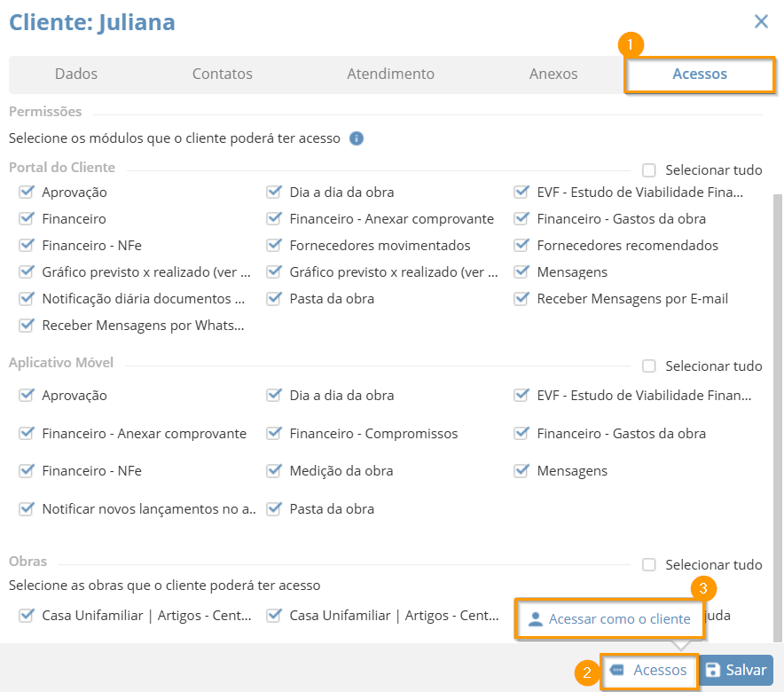Select the Anexos tab
The image size is (784, 692).
click(553, 74)
